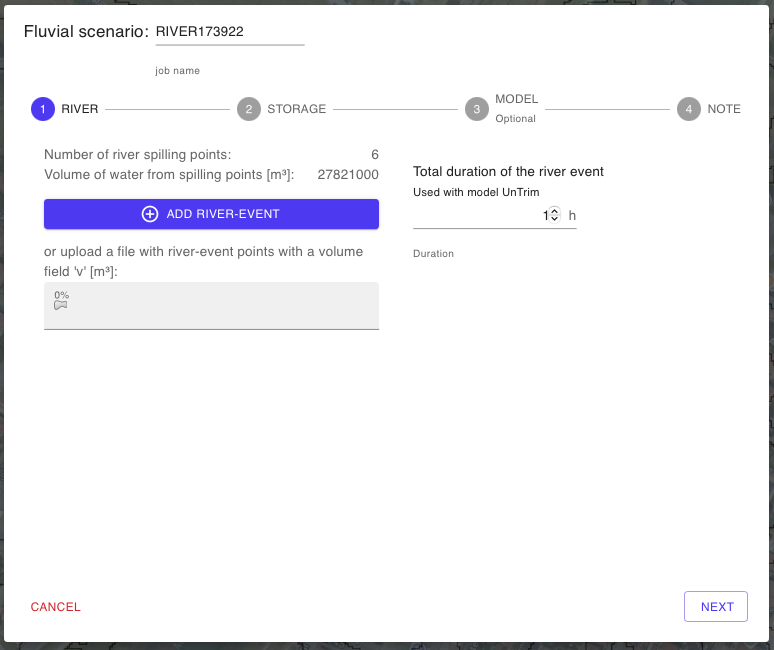Click the step 2 circle icon
This screenshot has height=650, width=774.
pos(249,109)
